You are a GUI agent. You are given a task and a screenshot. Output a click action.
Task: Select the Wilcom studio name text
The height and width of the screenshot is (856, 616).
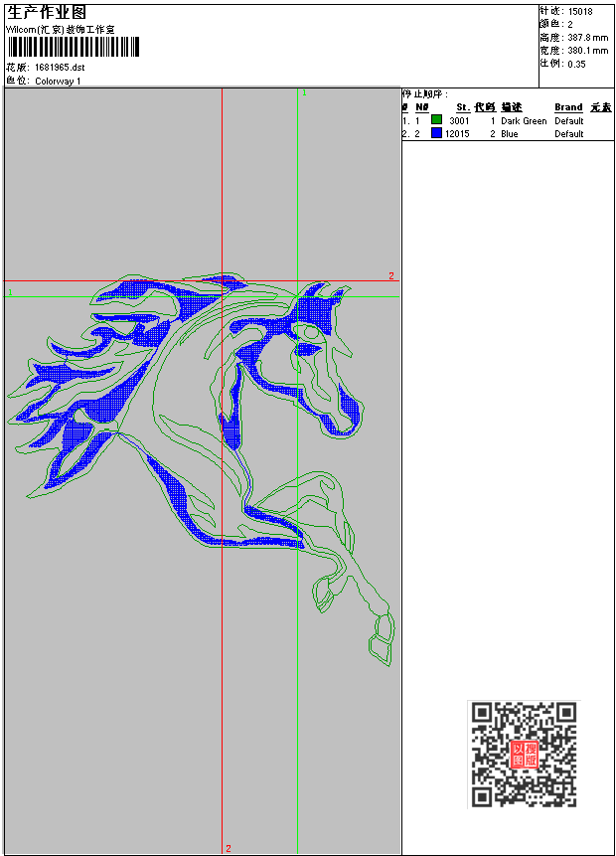tap(60, 30)
